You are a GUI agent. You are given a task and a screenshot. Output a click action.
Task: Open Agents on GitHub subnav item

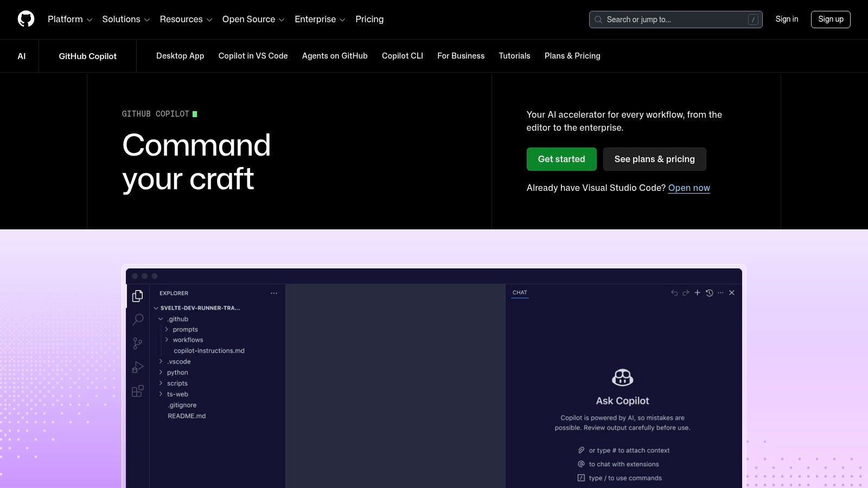335,56
